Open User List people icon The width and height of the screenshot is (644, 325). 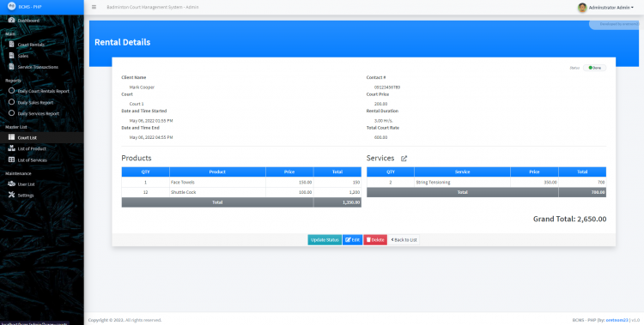point(11,184)
